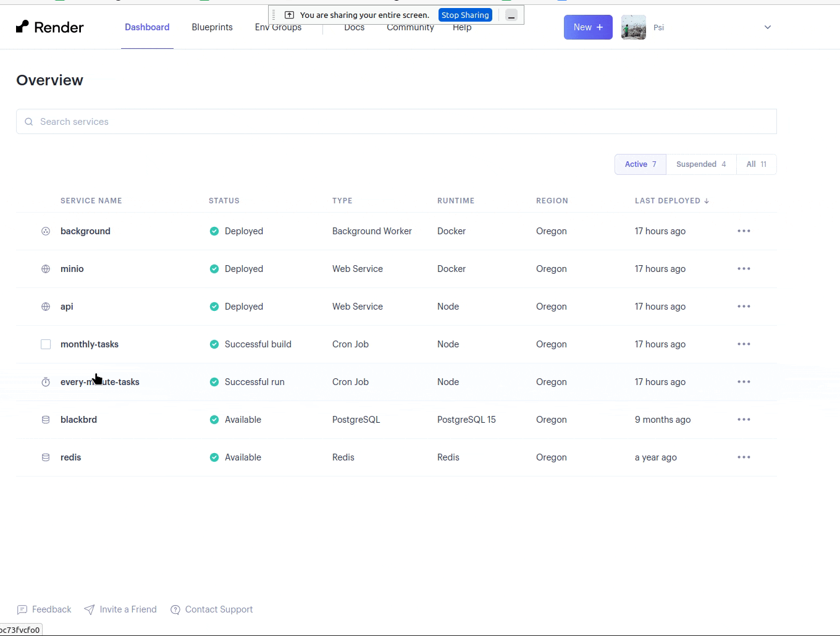Screen dimensions: 840x636
Task: Click the background worker service icon
Action: [46, 231]
